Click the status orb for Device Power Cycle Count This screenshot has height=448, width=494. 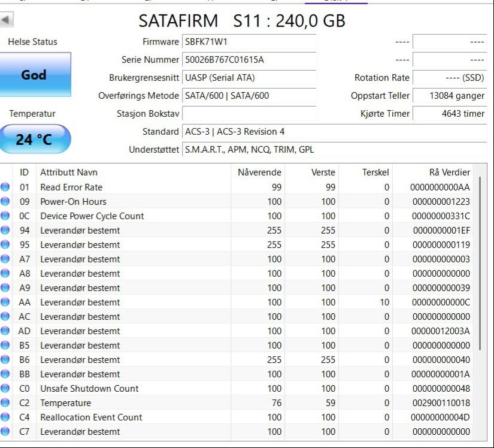[x=5, y=216]
